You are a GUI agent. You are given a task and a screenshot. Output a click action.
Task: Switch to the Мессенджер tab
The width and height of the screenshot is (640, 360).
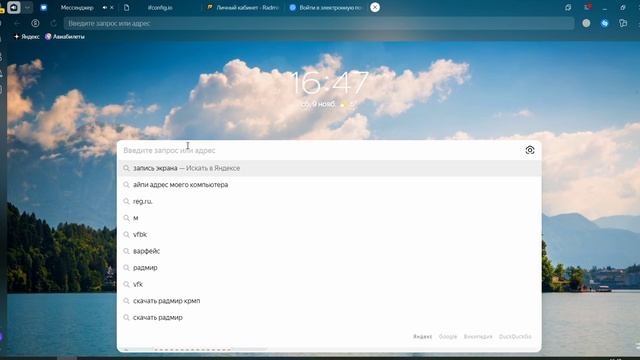[x=77, y=7]
